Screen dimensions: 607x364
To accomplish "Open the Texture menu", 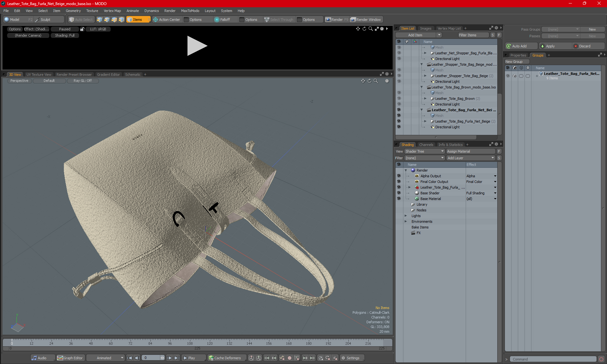I will pyautogui.click(x=92, y=11).
